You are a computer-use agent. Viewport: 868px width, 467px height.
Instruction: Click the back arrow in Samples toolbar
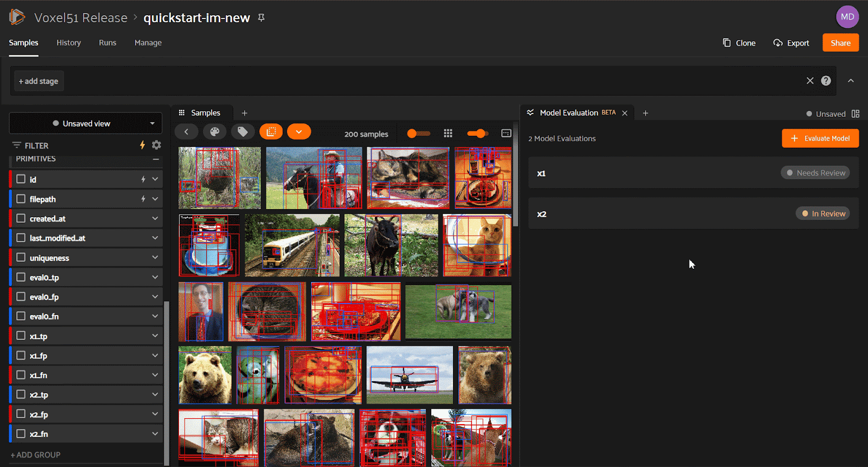pyautogui.click(x=186, y=131)
